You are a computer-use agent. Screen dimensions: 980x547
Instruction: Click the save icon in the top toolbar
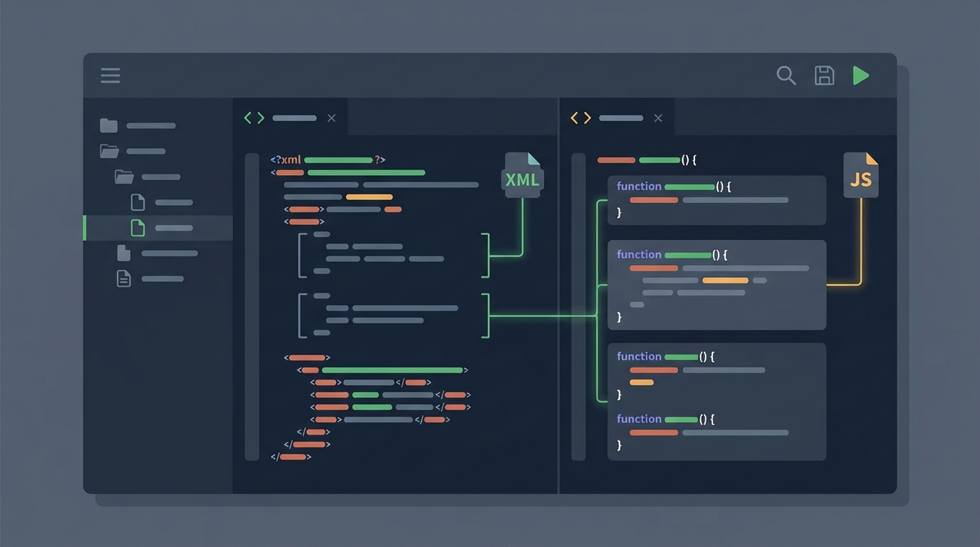824,75
